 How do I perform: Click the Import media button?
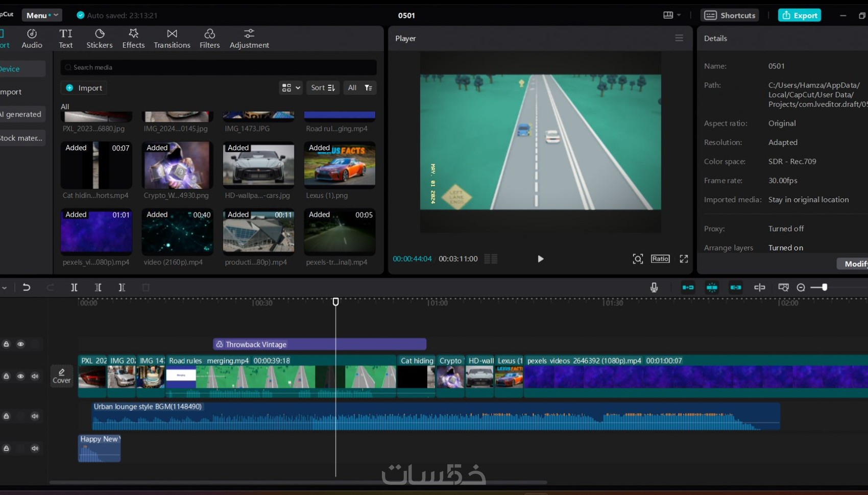click(x=84, y=88)
